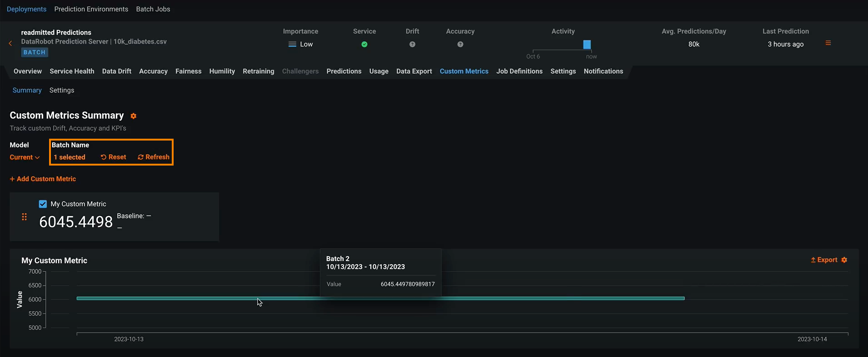
Task: Grab the drag handle on My Custom Metric tile
Action: tap(25, 217)
